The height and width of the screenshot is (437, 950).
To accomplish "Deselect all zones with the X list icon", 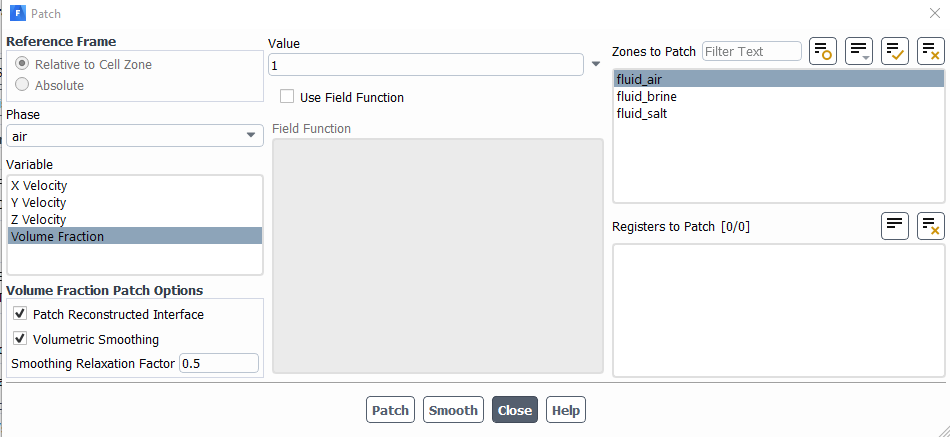I will pyautogui.click(x=931, y=51).
